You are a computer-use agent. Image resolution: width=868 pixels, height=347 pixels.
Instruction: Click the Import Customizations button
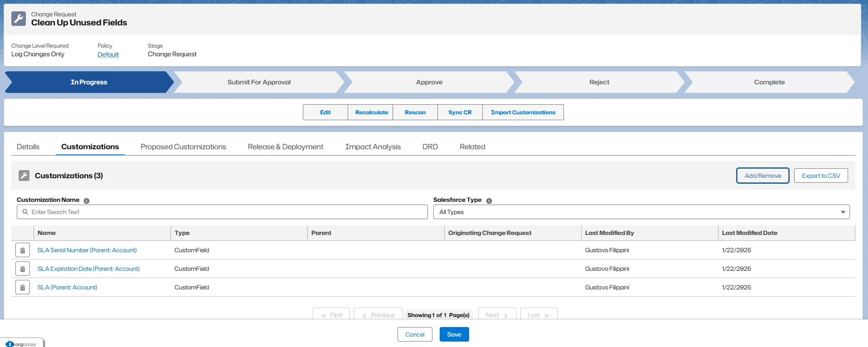523,112
